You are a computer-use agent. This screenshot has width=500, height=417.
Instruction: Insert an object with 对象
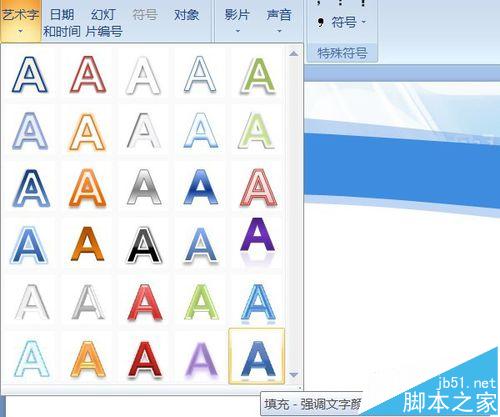tap(187, 15)
